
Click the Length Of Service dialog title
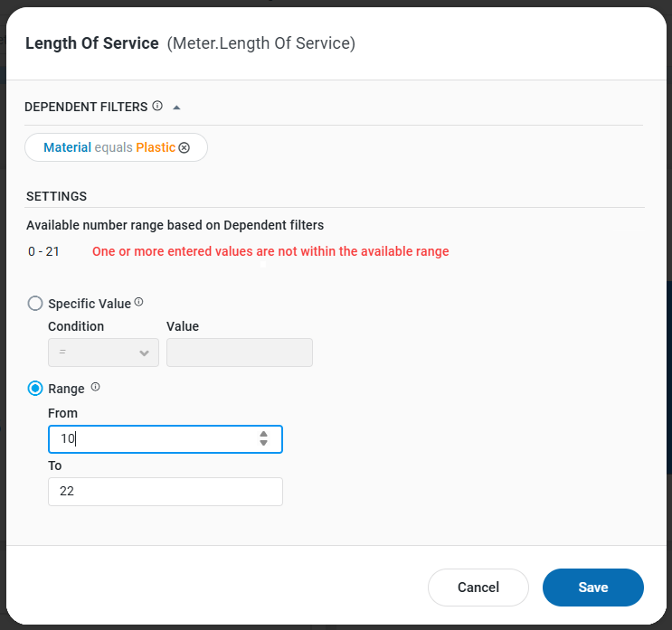92,42
